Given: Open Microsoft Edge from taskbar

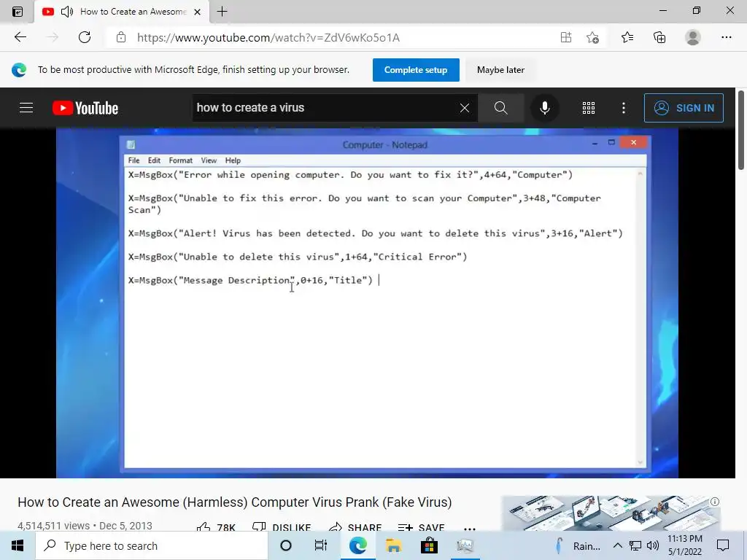Looking at the screenshot, I should pyautogui.click(x=357, y=545).
